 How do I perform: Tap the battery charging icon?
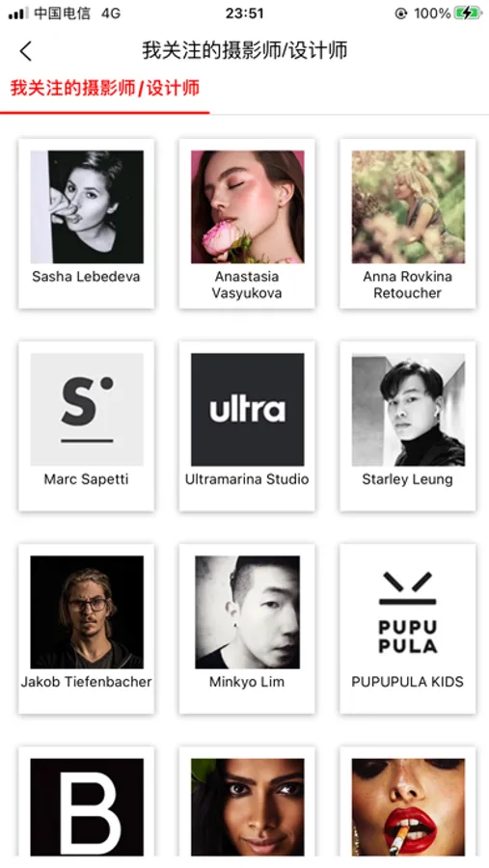(468, 14)
